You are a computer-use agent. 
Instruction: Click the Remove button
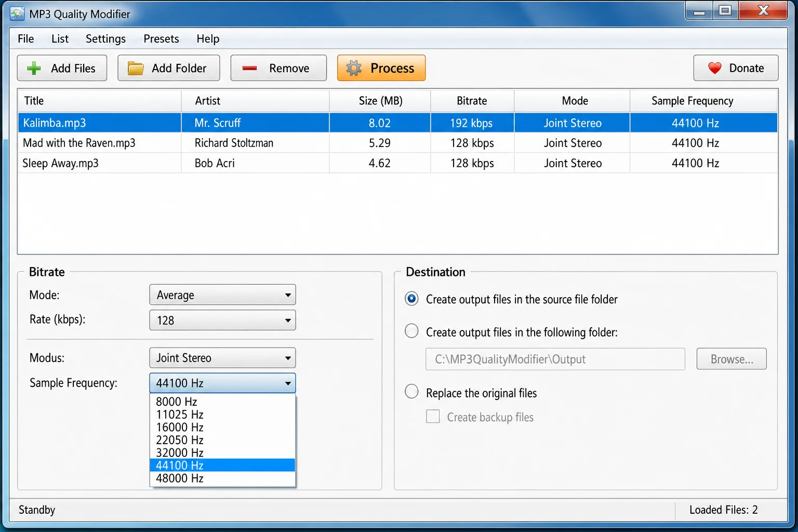pos(278,68)
